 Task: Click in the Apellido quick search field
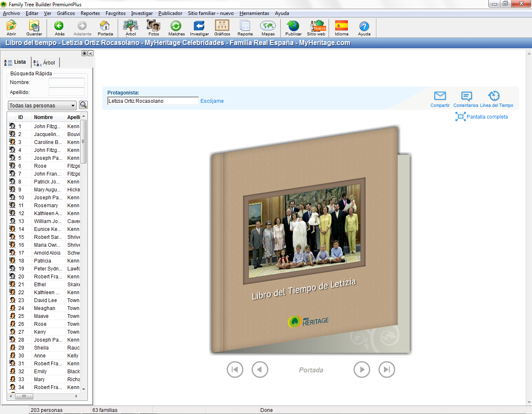click(x=67, y=92)
